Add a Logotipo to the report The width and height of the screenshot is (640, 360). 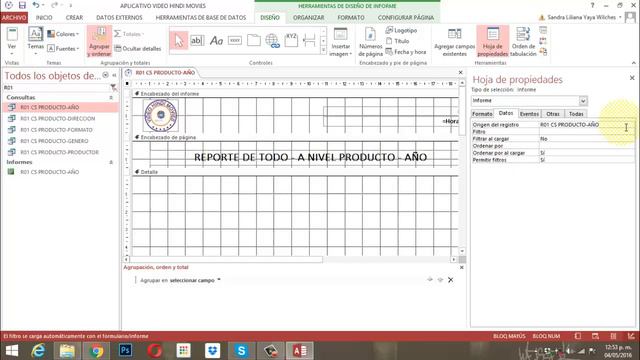point(401,30)
